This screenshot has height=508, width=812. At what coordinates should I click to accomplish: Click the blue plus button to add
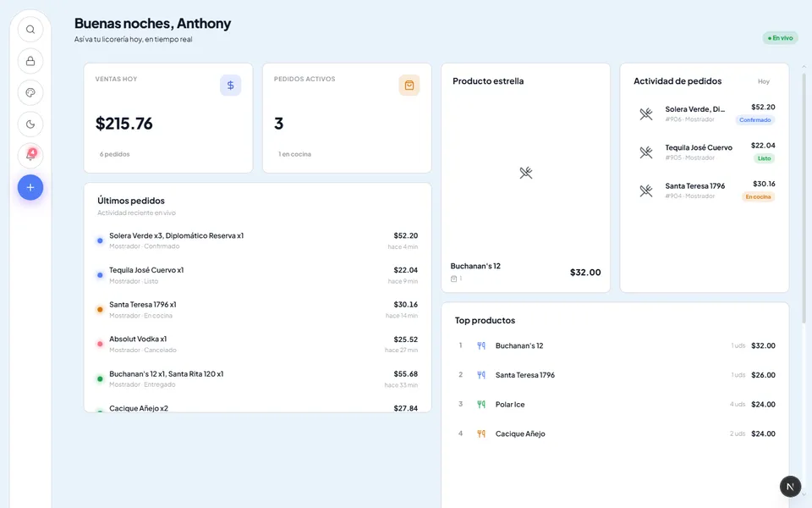pyautogui.click(x=30, y=187)
